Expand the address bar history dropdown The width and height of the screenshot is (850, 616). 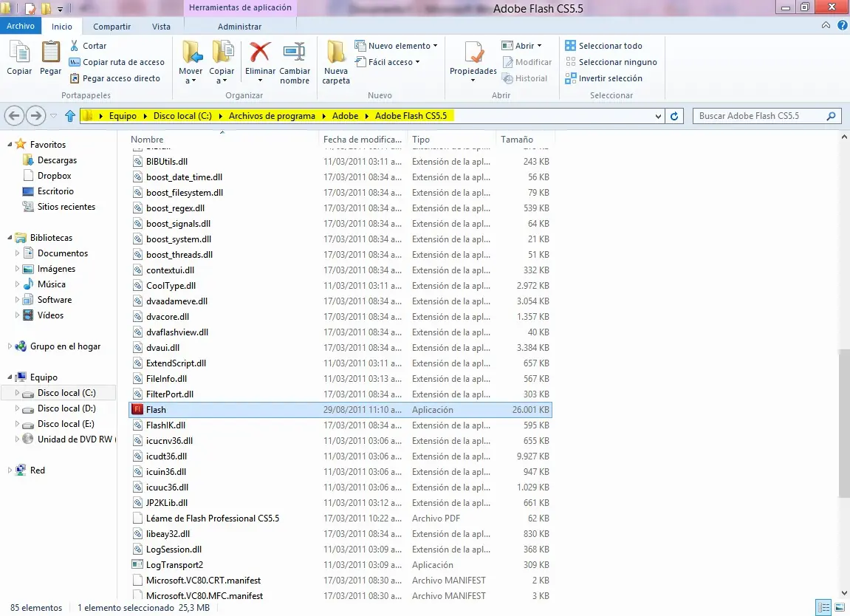click(658, 116)
